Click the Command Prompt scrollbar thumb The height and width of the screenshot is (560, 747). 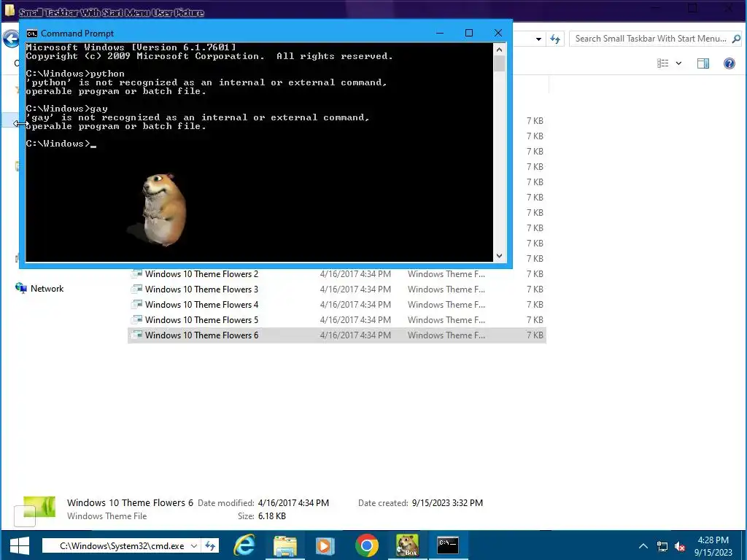499,64
